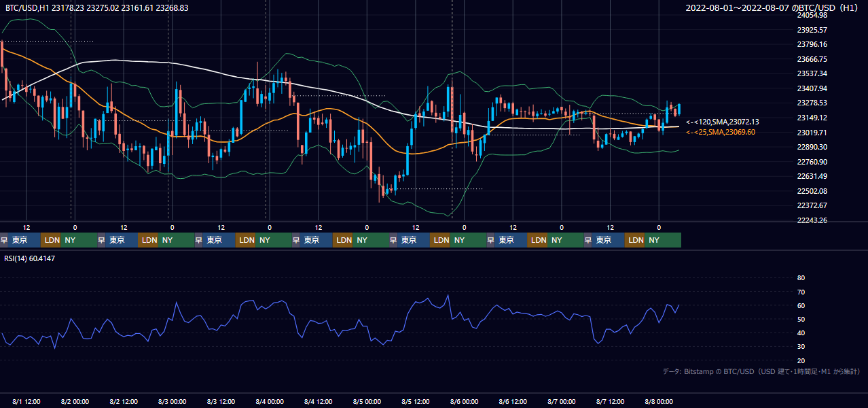Click price axis label 23019.71
This screenshot has width=868, height=408.
coord(812,132)
